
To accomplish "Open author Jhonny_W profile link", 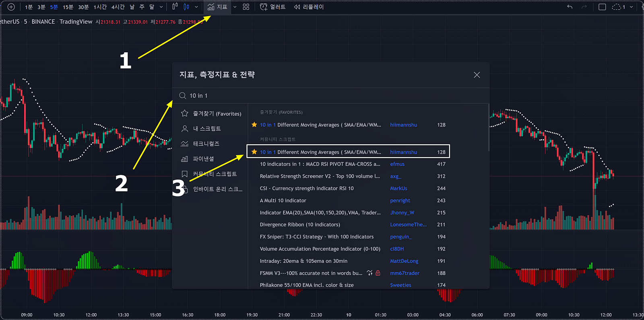I will 402,213.
